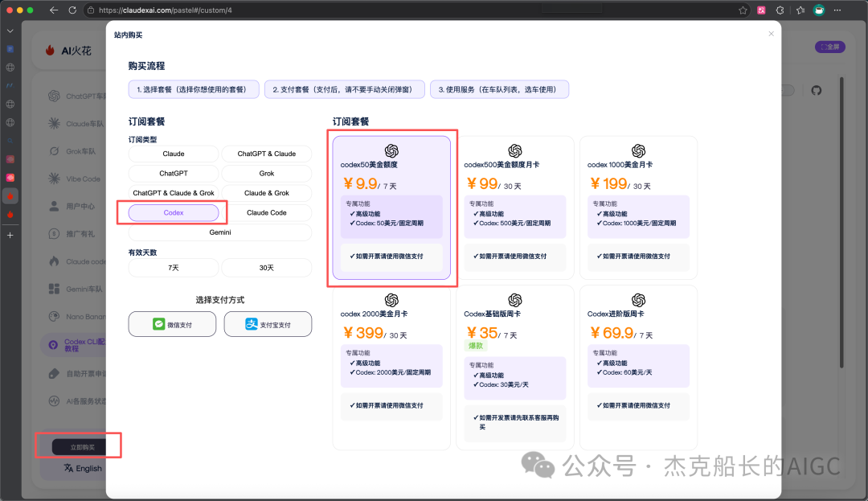Close the 站内购买 dialog
868x501 pixels.
point(771,34)
